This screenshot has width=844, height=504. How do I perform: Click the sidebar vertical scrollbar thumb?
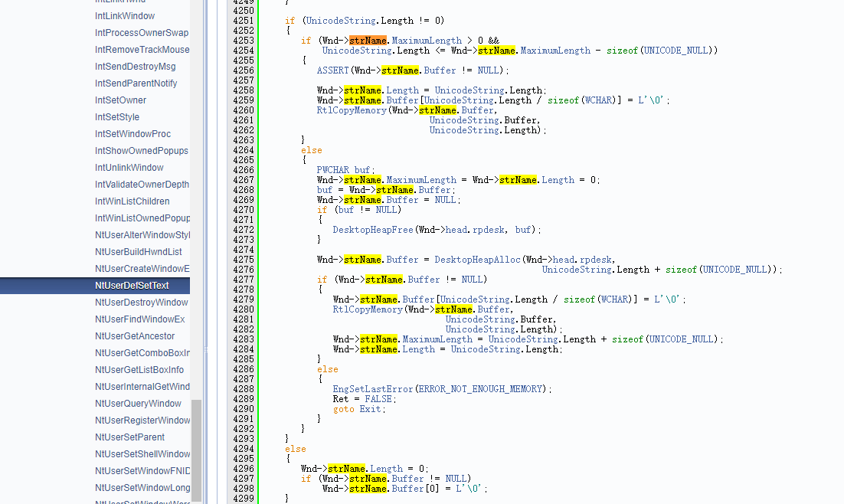tap(197, 450)
